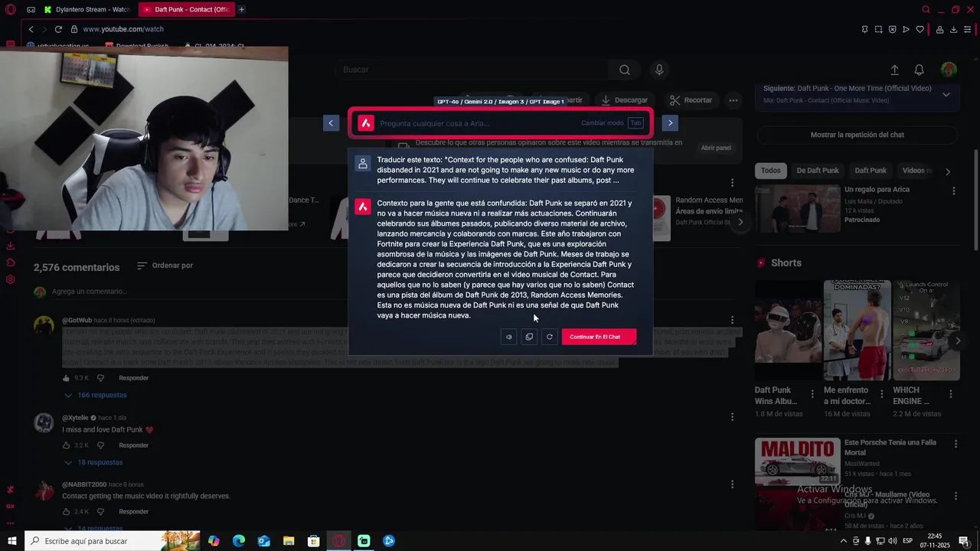Image resolution: width=980 pixels, height=551 pixels.
Task: Open options for 'WHICH ENGINE...' short
Action: pyautogui.click(x=950, y=394)
